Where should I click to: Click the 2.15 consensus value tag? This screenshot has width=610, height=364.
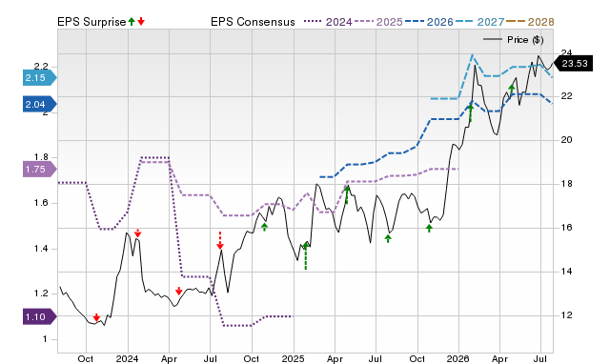(39, 78)
